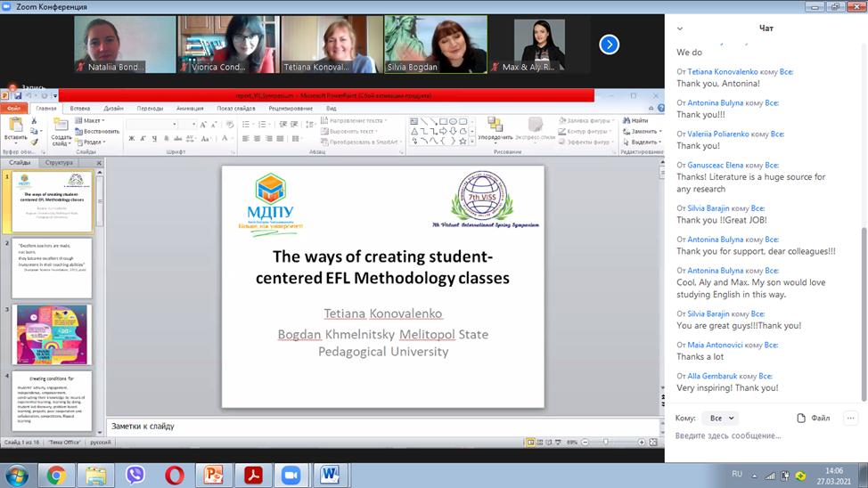This screenshot has height=488, width=868.
Task: Switch to the Структура outline tab
Action: click(x=59, y=163)
